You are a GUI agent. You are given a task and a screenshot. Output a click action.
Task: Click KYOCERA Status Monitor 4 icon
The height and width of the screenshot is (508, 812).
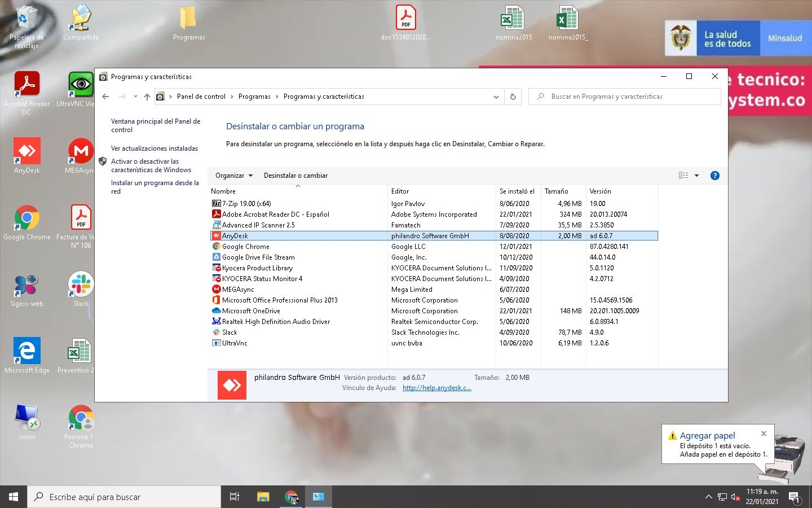coord(216,279)
